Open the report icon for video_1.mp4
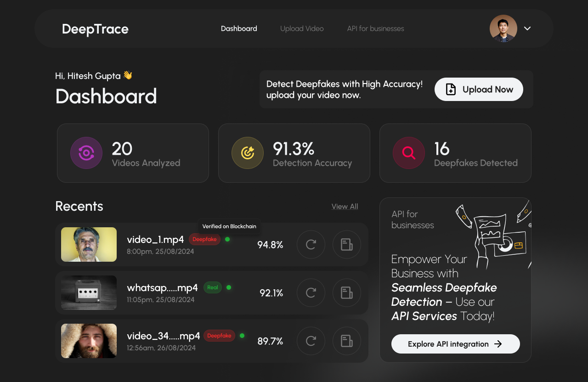 [x=347, y=244]
